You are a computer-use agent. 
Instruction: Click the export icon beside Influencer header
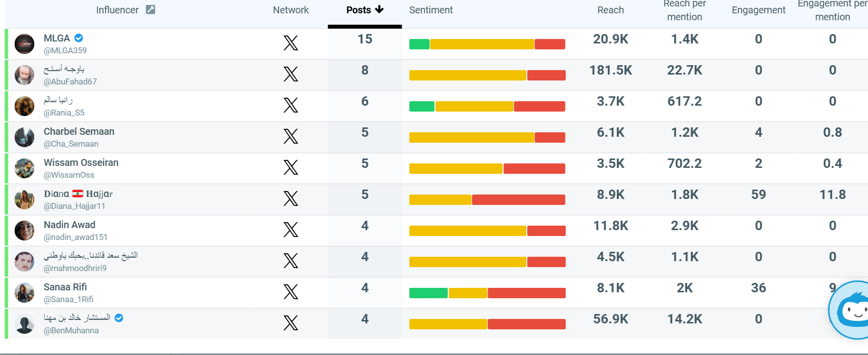click(x=151, y=9)
